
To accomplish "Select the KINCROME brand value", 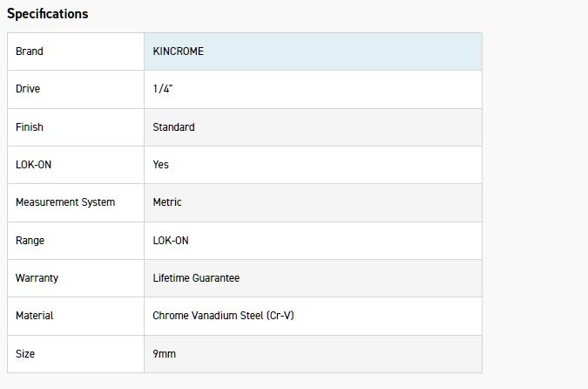I will pyautogui.click(x=178, y=51).
